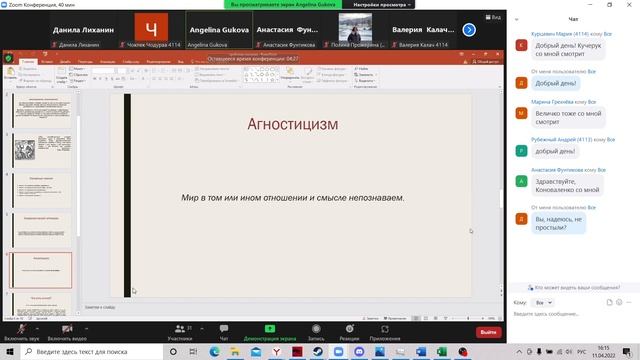Click chat message 'Здравствуйте, Коноваленко со мной'
This screenshot has height=360, width=640.
567,185
